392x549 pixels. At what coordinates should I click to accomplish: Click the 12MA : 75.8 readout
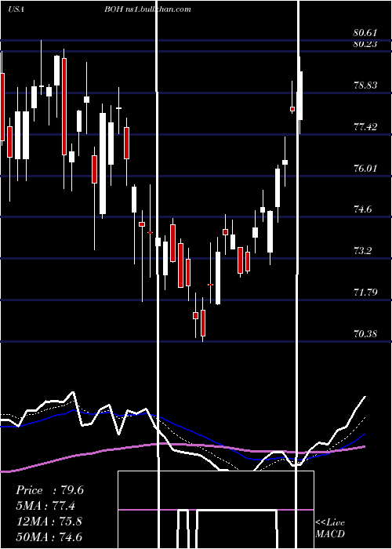49,521
